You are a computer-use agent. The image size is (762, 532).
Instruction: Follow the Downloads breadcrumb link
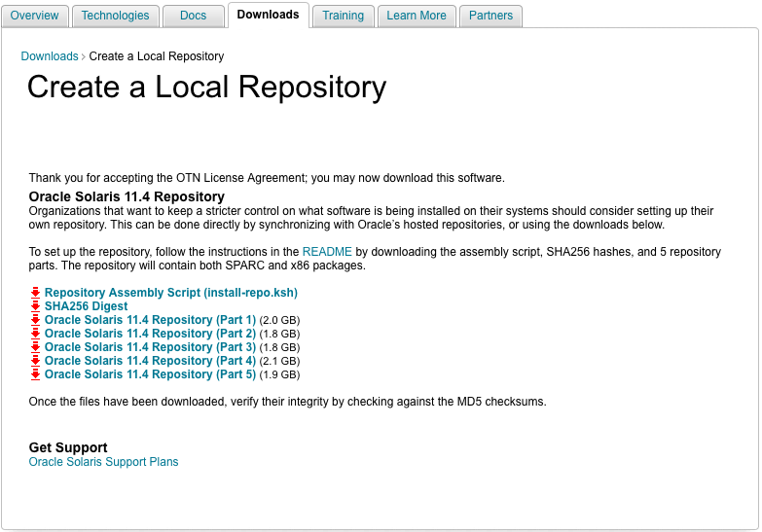tap(50, 56)
